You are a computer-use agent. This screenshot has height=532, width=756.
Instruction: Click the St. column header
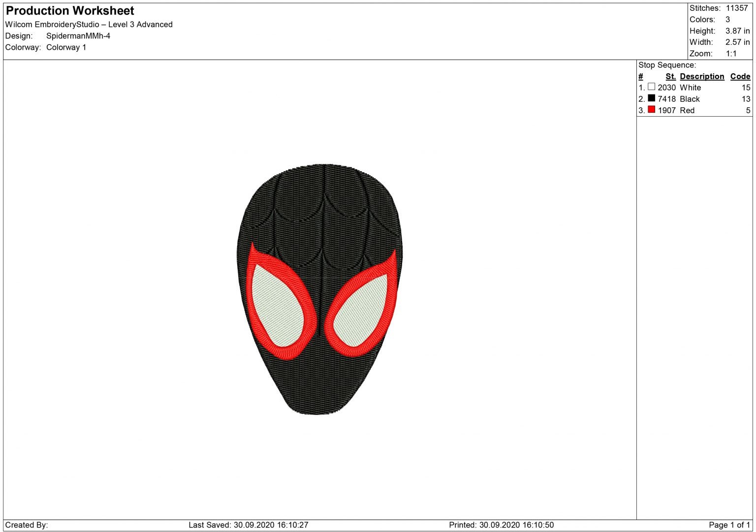pyautogui.click(x=671, y=76)
